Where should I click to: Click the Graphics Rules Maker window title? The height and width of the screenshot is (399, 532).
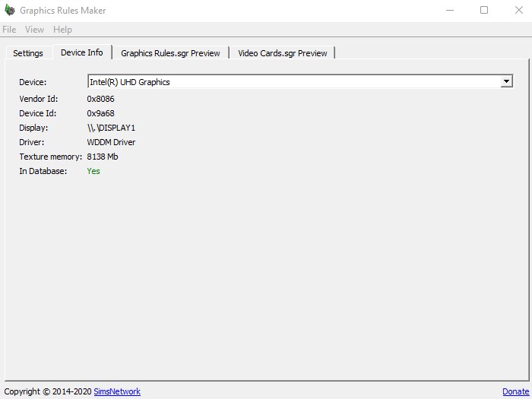click(63, 11)
